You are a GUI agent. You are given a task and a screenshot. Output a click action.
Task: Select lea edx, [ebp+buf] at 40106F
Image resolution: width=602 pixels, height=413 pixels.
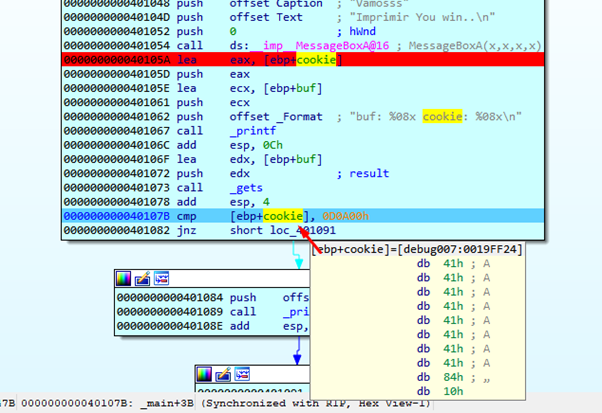point(303,159)
